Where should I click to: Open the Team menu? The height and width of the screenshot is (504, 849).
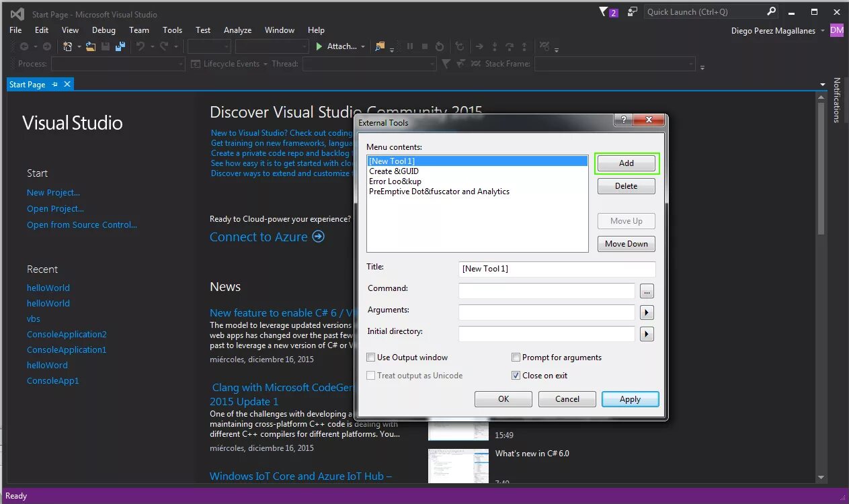[x=139, y=30]
